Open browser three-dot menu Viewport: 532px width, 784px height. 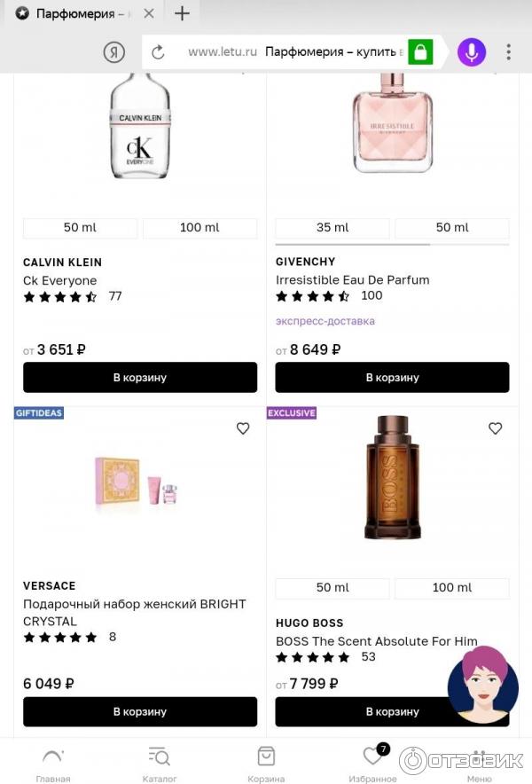508,52
